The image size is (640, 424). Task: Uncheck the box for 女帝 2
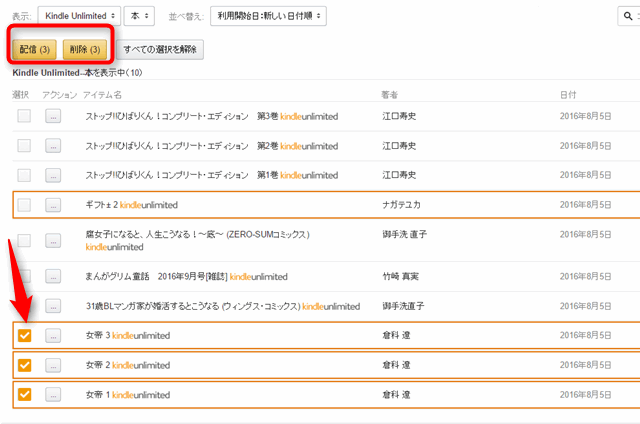(x=24, y=365)
